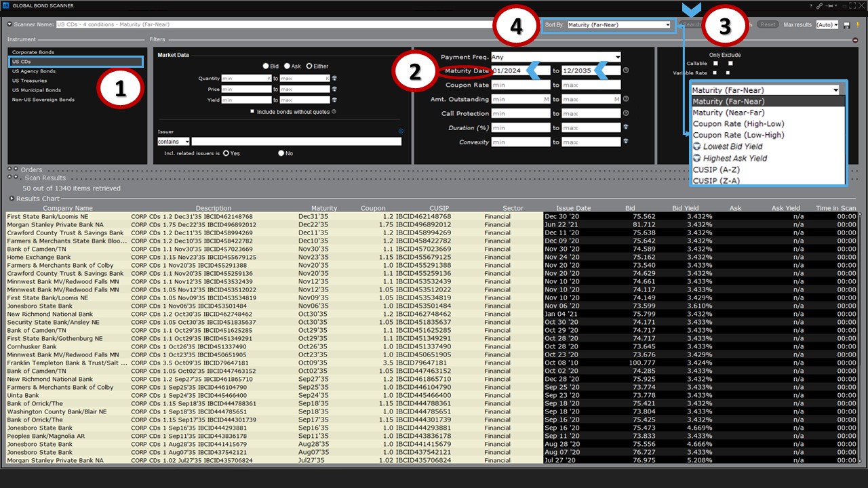Screen dimensions: 868x488
Task: Select No for including related issuers
Action: click(x=281, y=153)
